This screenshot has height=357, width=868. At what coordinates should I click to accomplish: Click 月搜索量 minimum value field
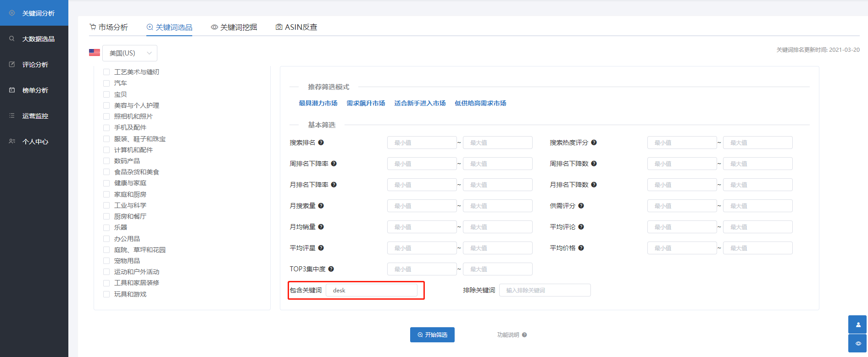click(x=422, y=206)
